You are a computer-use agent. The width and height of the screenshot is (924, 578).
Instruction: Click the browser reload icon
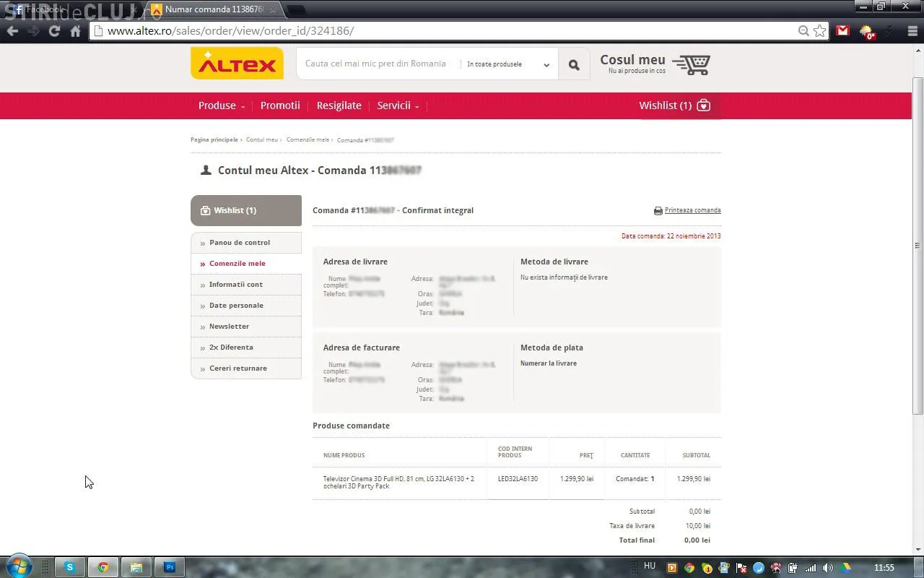(x=54, y=31)
